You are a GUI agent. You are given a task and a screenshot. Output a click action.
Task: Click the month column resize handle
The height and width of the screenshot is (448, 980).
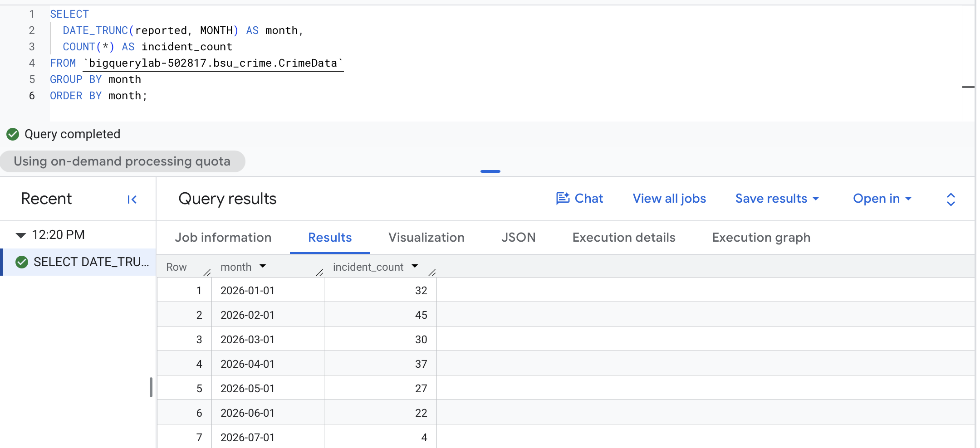click(x=319, y=272)
